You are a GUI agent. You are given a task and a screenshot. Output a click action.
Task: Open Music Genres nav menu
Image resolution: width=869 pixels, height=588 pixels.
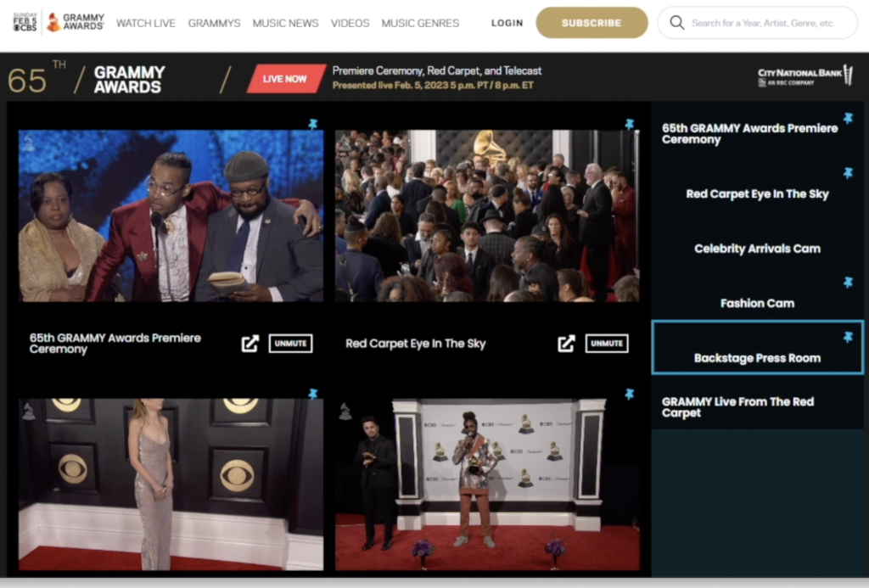[x=420, y=23]
